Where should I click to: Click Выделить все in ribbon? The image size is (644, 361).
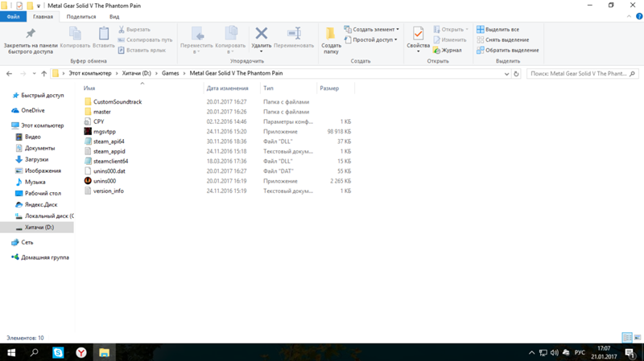(x=497, y=30)
